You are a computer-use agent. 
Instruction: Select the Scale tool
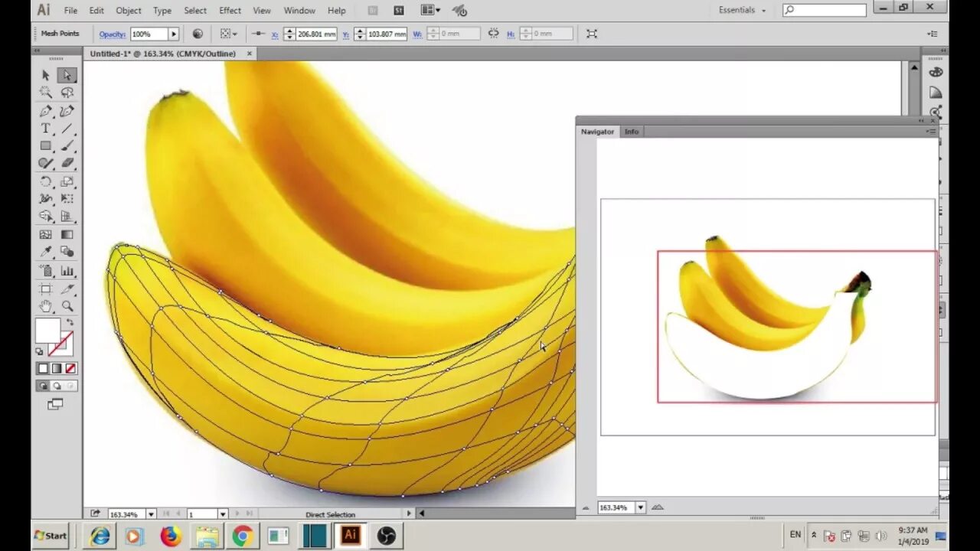(x=67, y=181)
